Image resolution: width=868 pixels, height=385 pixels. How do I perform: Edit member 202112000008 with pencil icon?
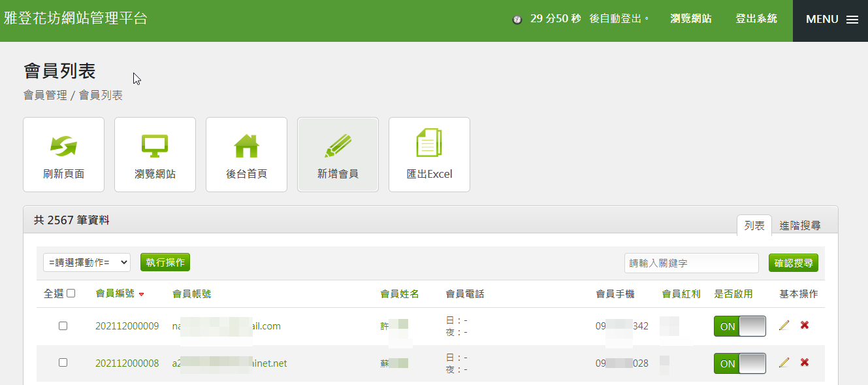pyautogui.click(x=784, y=363)
